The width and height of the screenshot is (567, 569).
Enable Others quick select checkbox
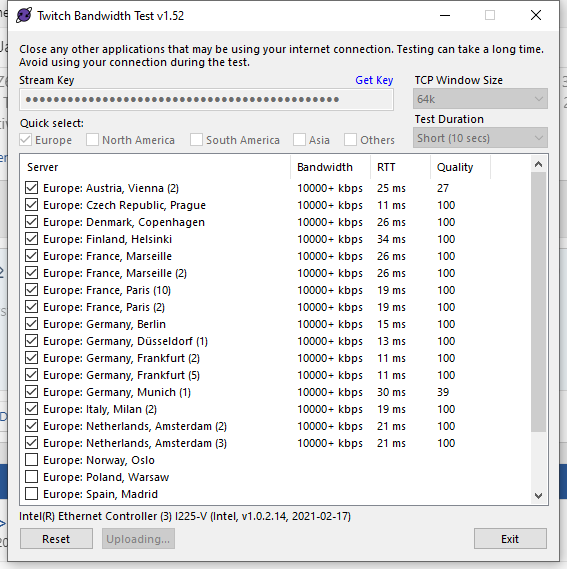pos(350,140)
